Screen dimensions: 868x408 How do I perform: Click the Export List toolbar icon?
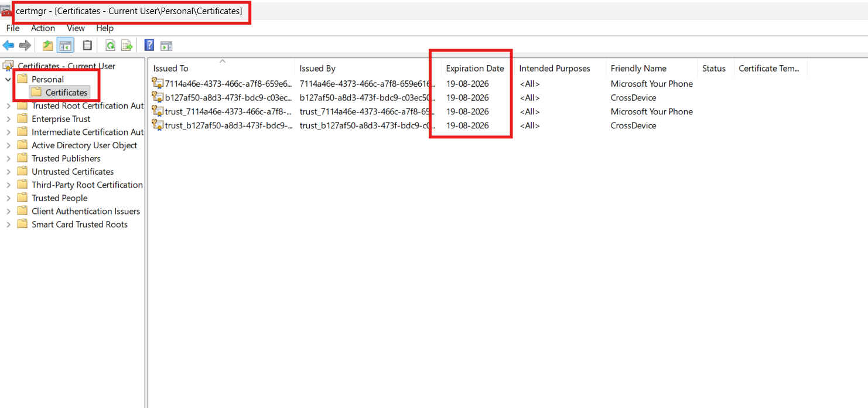click(127, 45)
